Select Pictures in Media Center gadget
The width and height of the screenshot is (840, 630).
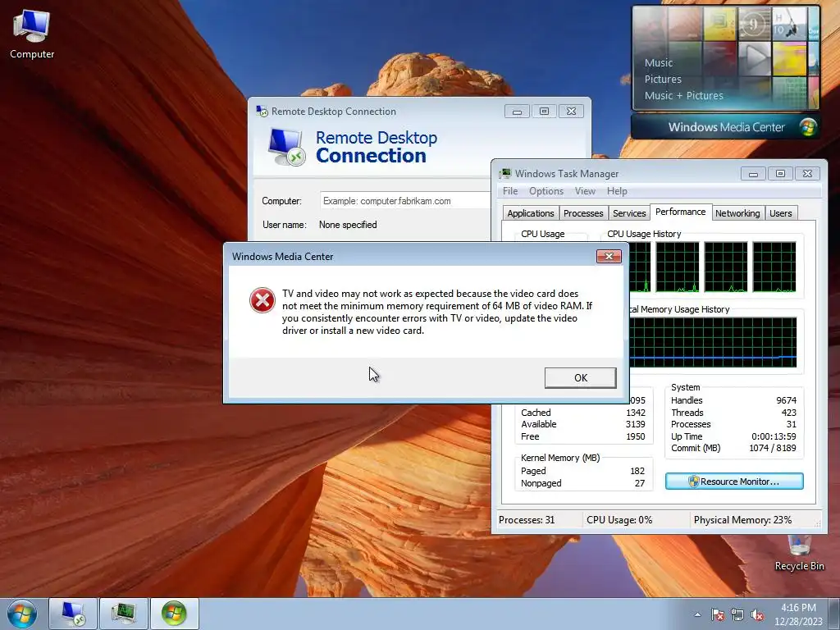click(663, 80)
